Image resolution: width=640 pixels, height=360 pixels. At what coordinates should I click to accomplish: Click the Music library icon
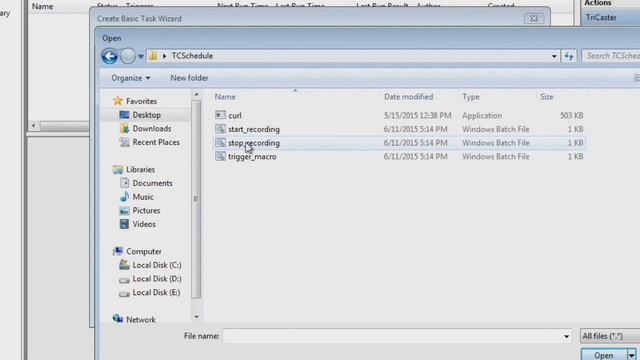point(124,197)
